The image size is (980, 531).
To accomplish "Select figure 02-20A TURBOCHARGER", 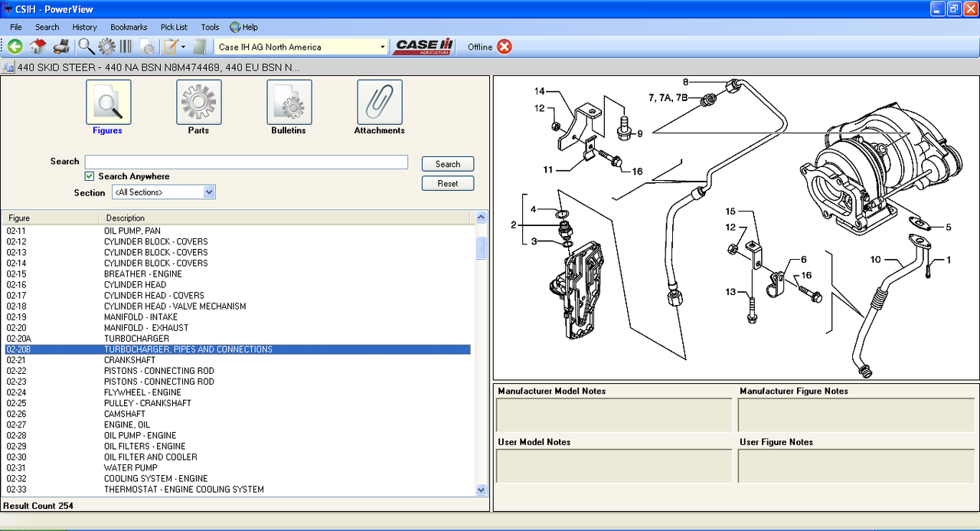I will (x=237, y=338).
